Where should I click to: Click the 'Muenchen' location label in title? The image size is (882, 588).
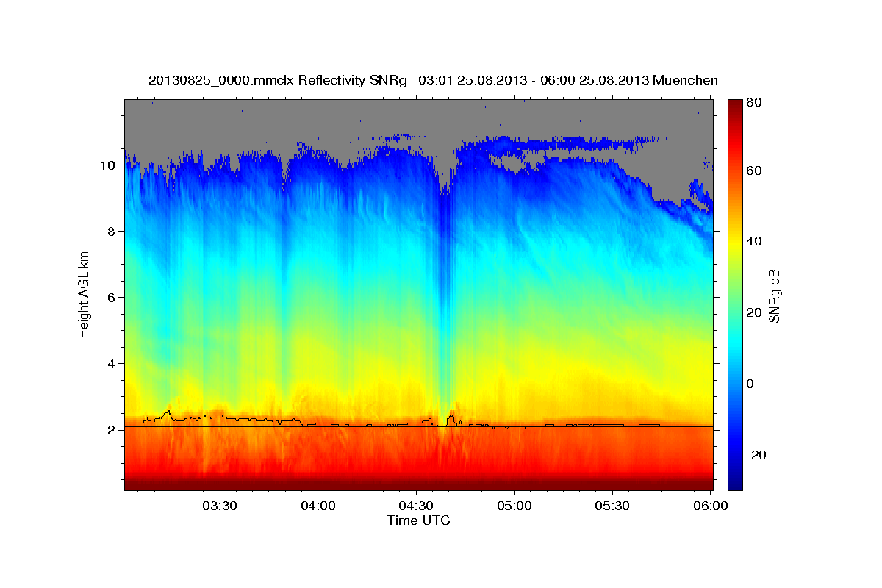(685, 80)
